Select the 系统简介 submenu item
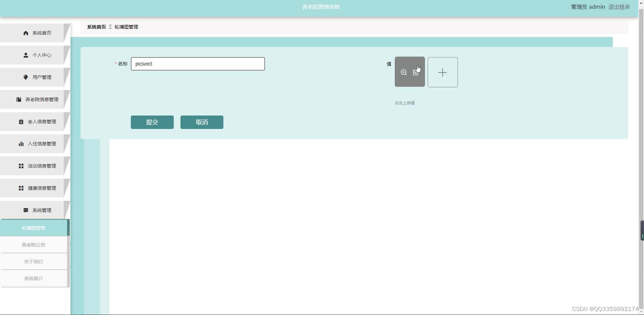644x315 pixels. click(34, 278)
